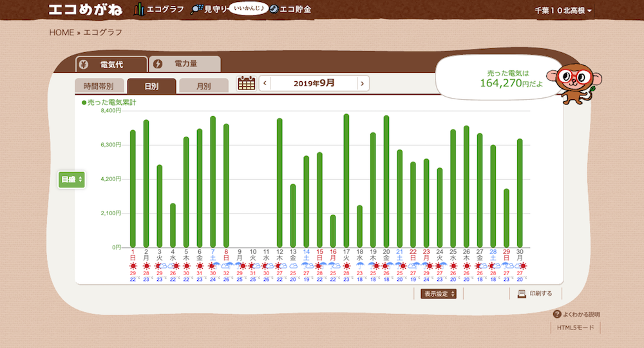Select the 時間帯別 view tab
This screenshot has height=348, width=644.
click(x=99, y=86)
